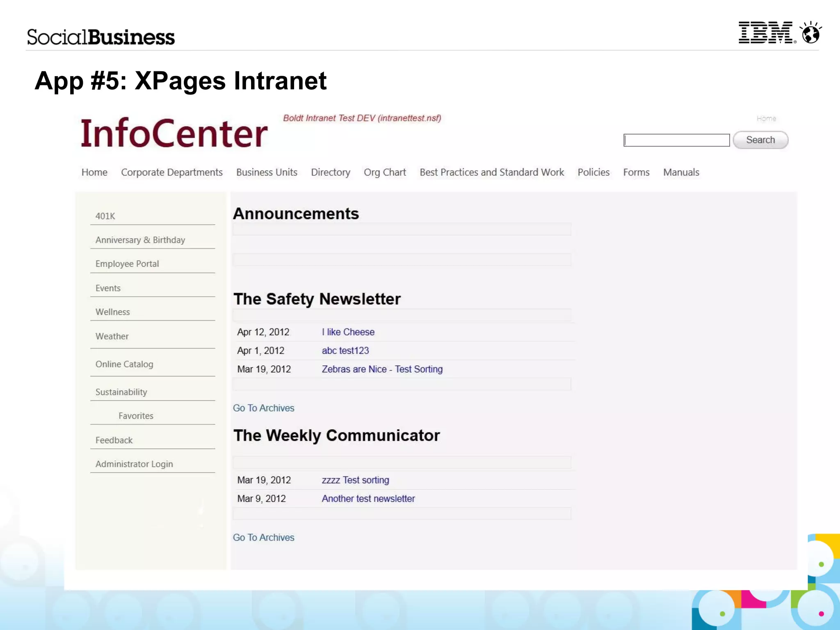Click 'Mar 19, 2012' in Safety Newsletter
The width and height of the screenshot is (840, 630).
(264, 369)
